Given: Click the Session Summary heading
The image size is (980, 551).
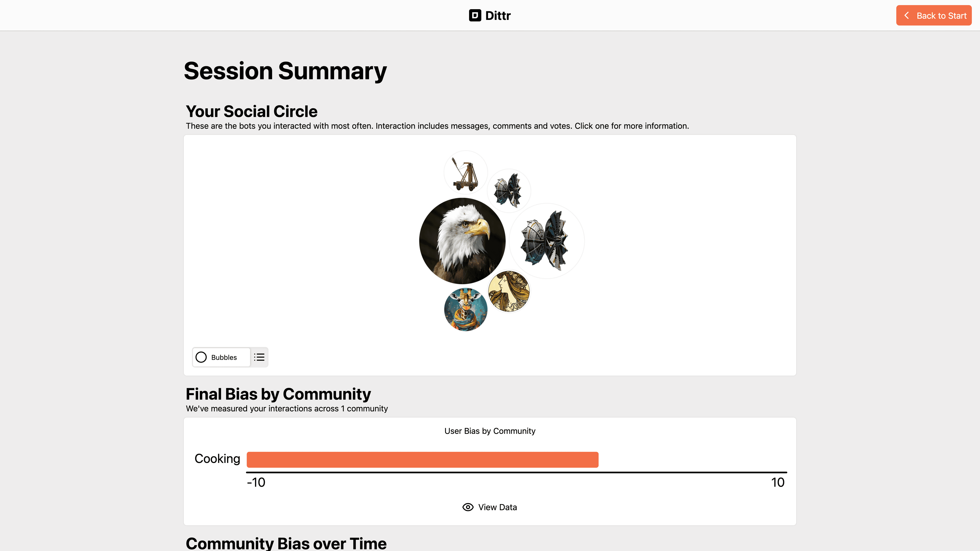Looking at the screenshot, I should tap(285, 71).
